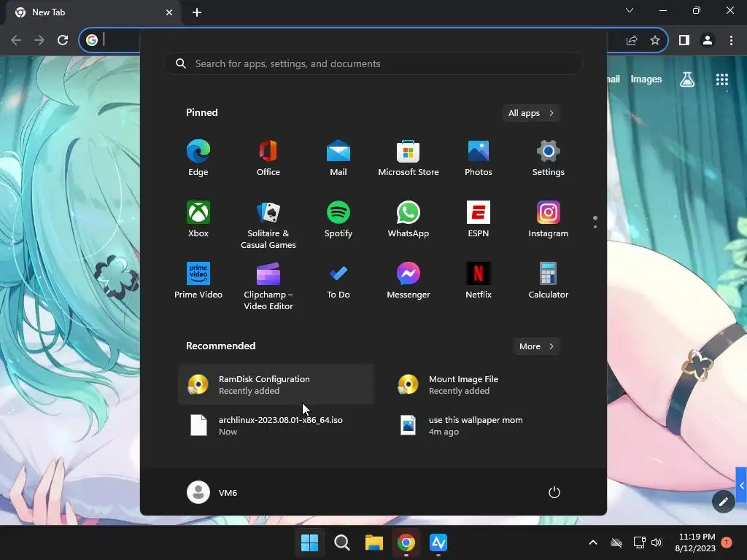Open RamDisk Configuration recommendation

[x=276, y=385]
